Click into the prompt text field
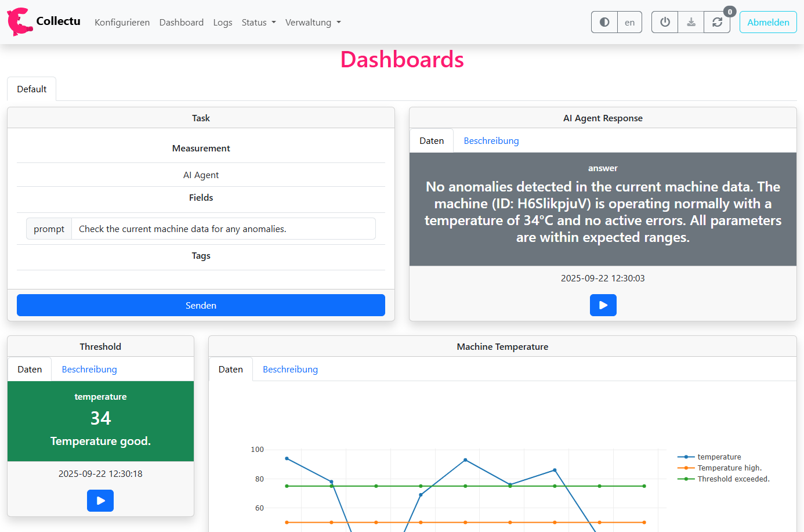The image size is (804, 532). (x=223, y=229)
